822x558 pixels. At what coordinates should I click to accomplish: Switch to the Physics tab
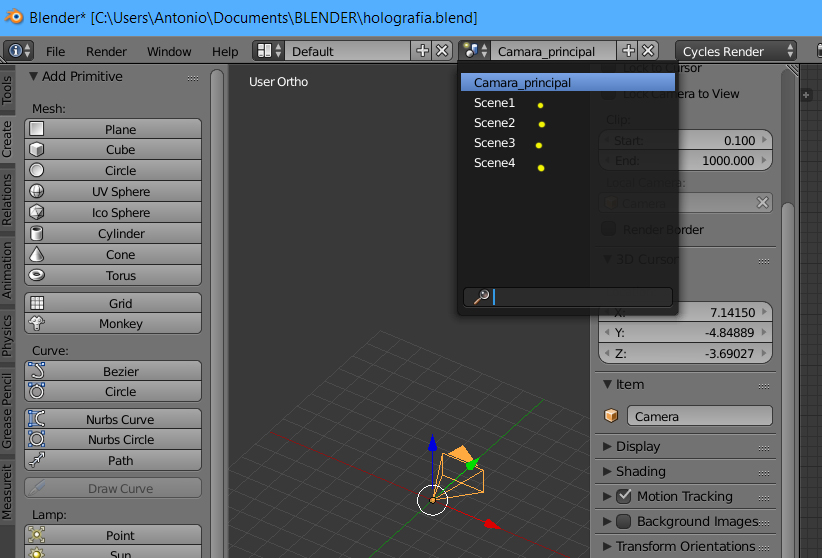tap(7, 336)
